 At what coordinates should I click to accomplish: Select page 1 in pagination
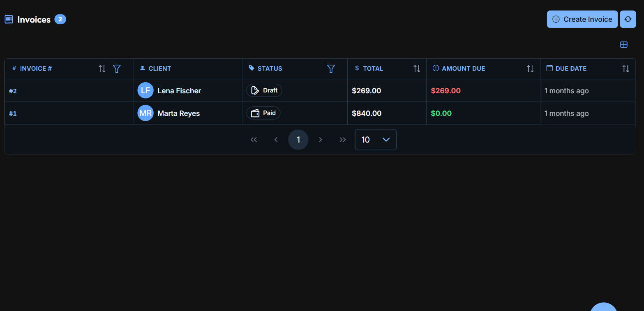pyautogui.click(x=298, y=140)
